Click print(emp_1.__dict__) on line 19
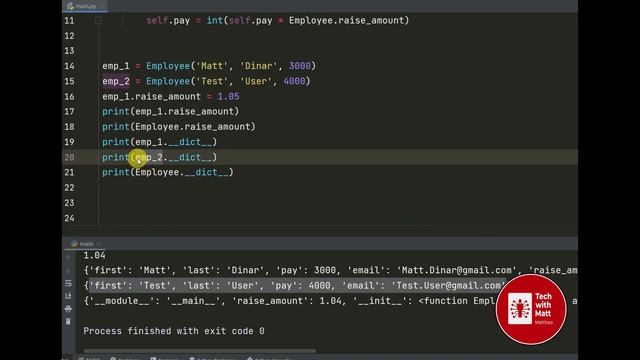Screen dimensions: 640x360 (x=160, y=142)
